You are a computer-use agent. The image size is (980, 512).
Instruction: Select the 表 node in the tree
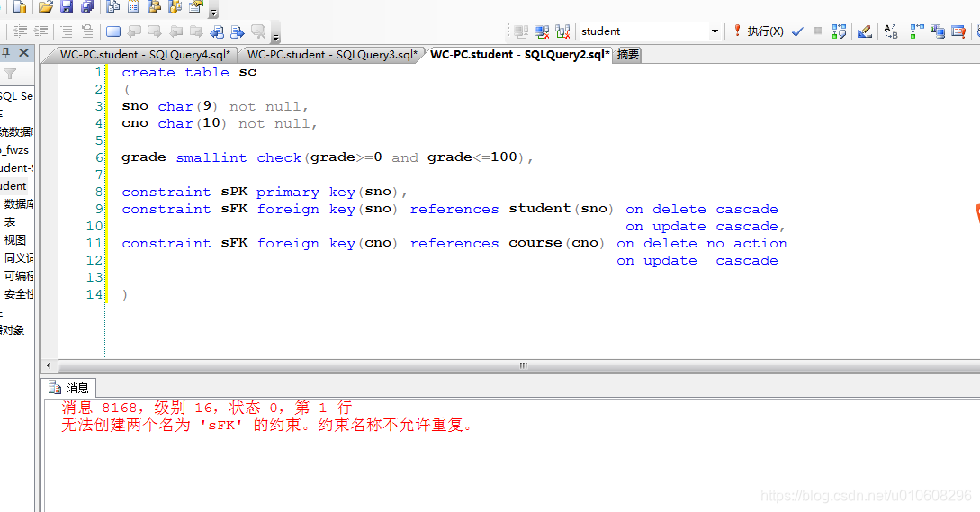pos(9,222)
